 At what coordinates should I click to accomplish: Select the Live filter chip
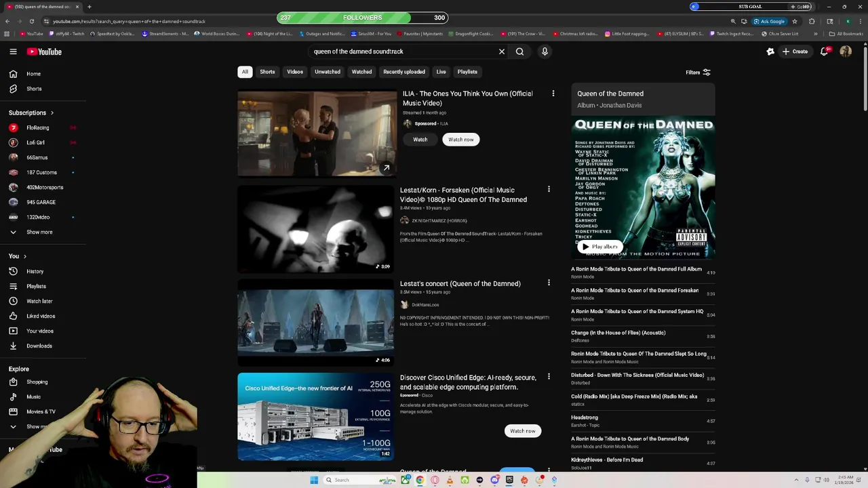(441, 72)
